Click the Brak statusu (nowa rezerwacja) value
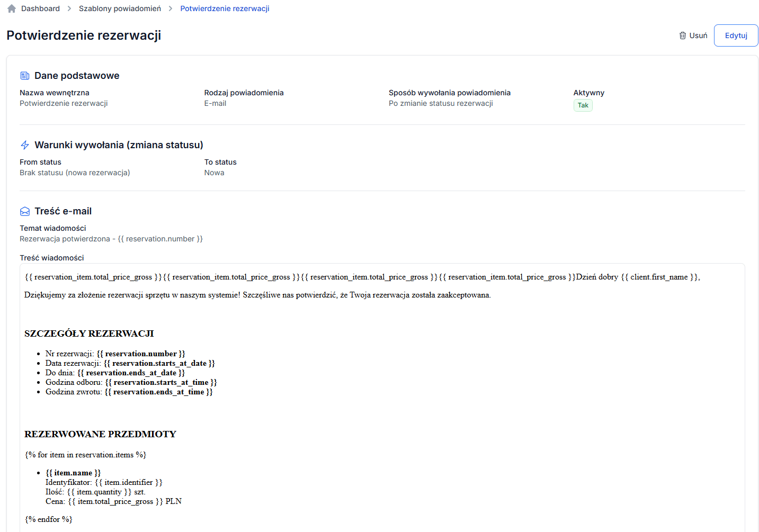Viewport: 759px width, 532px height. [75, 173]
